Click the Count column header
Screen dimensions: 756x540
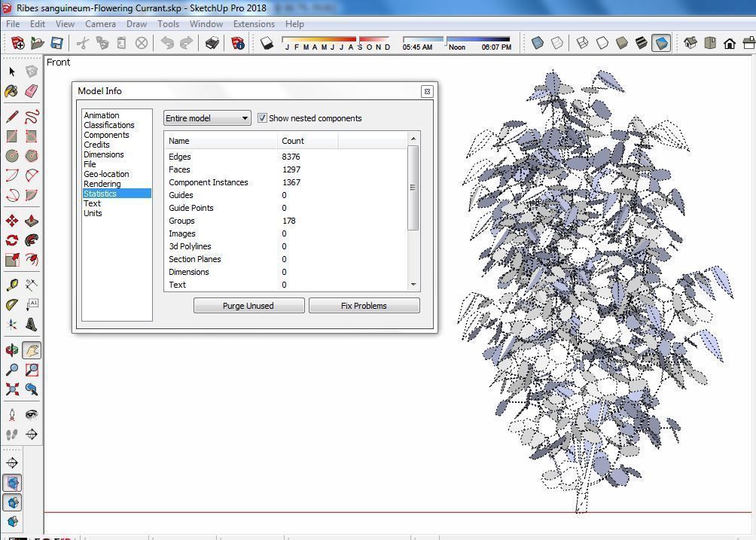[308, 141]
